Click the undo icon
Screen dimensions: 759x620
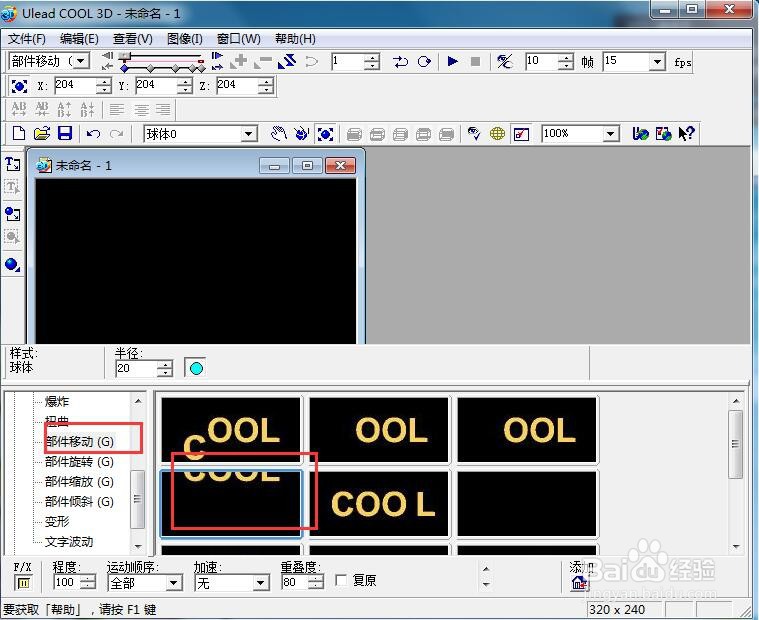pos(93,133)
